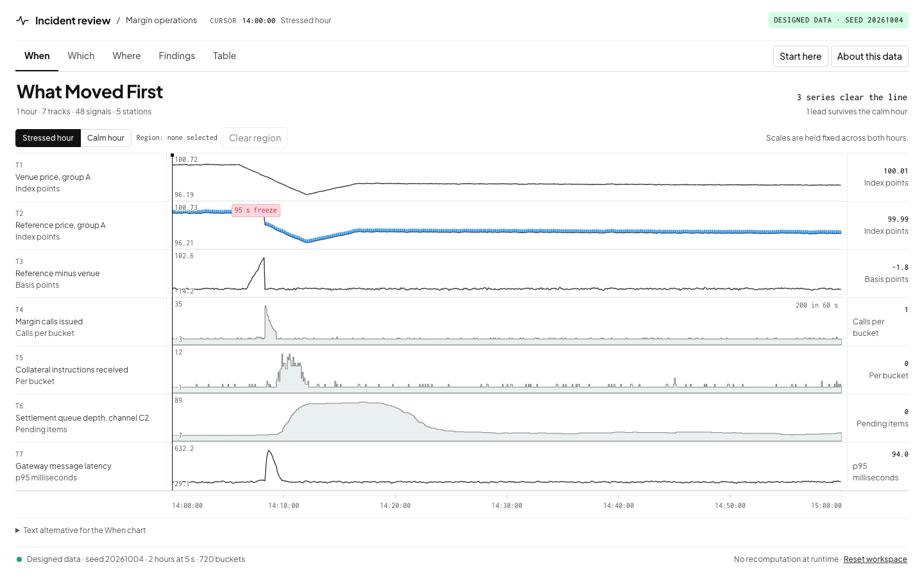Select the Settlement queue depth track label
The height and width of the screenshot is (578, 924).
click(x=82, y=418)
